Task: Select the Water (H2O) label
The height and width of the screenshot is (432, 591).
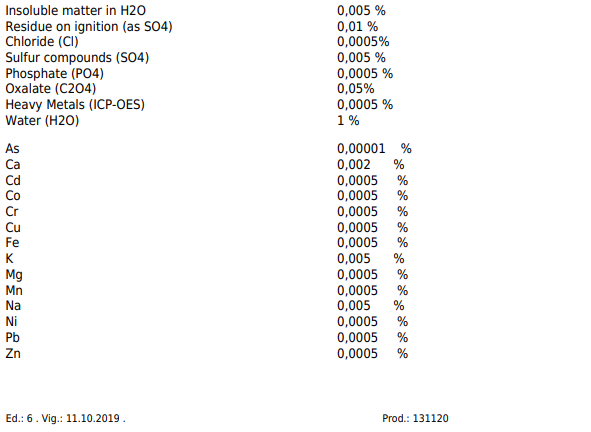Action: (42, 121)
